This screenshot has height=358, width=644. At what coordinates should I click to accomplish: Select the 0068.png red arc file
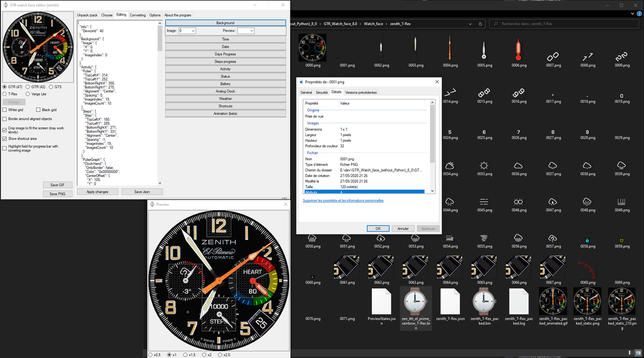587,268
